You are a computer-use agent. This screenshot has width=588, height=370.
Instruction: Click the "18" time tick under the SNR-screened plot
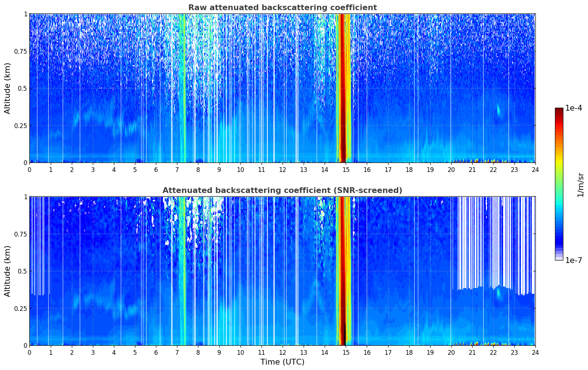pyautogui.click(x=409, y=353)
